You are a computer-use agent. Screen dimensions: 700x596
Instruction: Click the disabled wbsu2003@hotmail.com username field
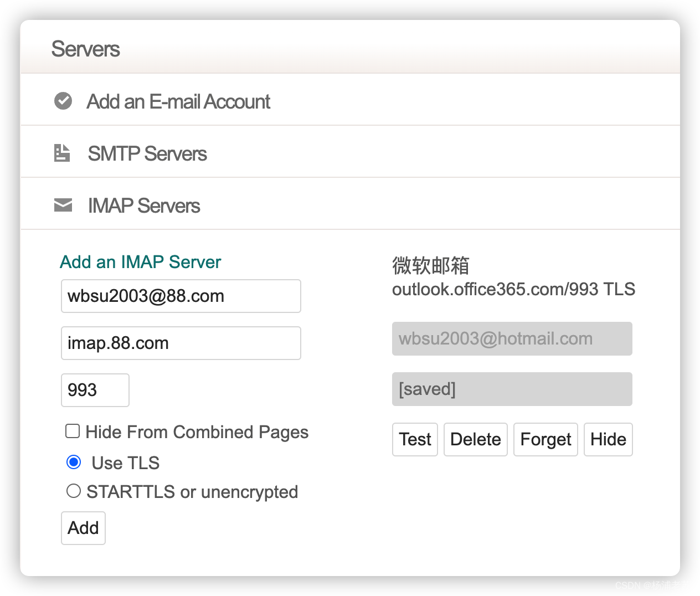click(512, 338)
